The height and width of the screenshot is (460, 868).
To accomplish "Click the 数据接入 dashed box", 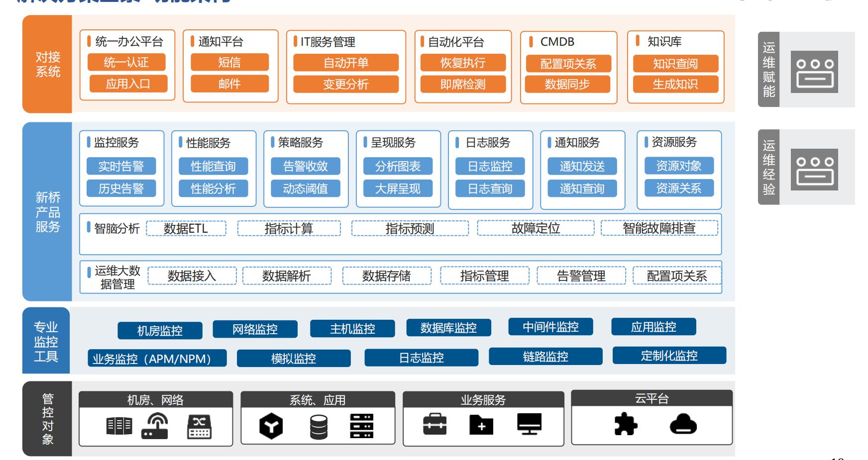I will 192,276.
